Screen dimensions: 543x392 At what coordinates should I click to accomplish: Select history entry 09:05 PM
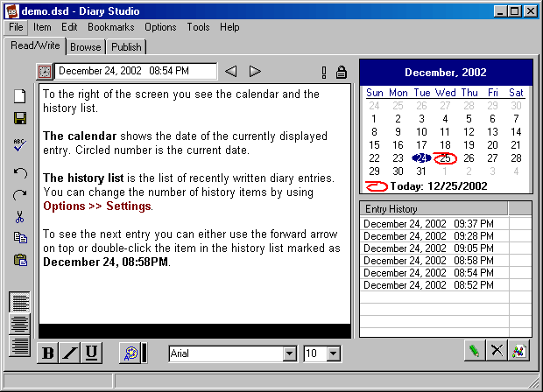tap(434, 248)
